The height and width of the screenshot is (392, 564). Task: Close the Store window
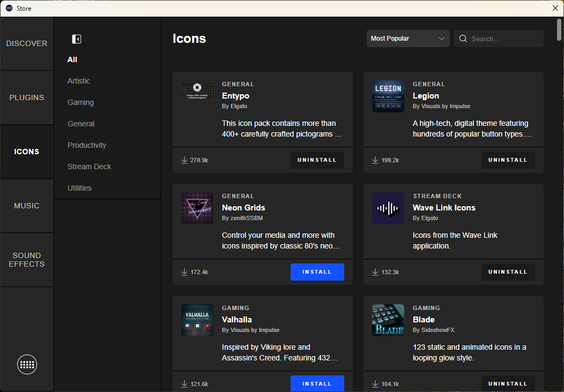[555, 8]
